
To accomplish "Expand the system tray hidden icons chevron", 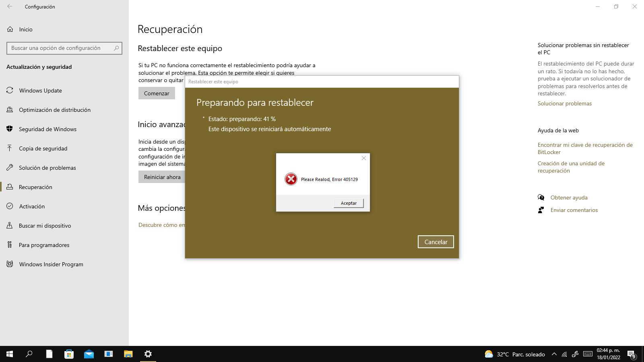I will pos(554,354).
